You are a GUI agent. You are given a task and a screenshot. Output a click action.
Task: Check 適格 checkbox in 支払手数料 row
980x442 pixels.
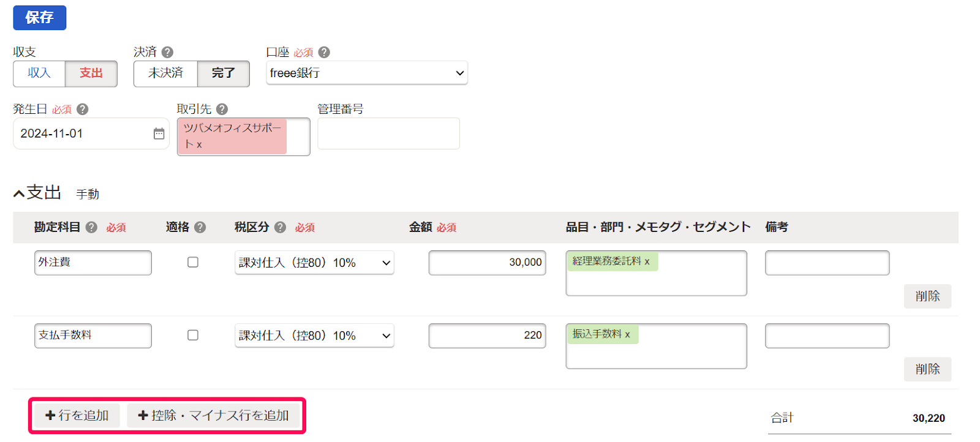click(193, 335)
